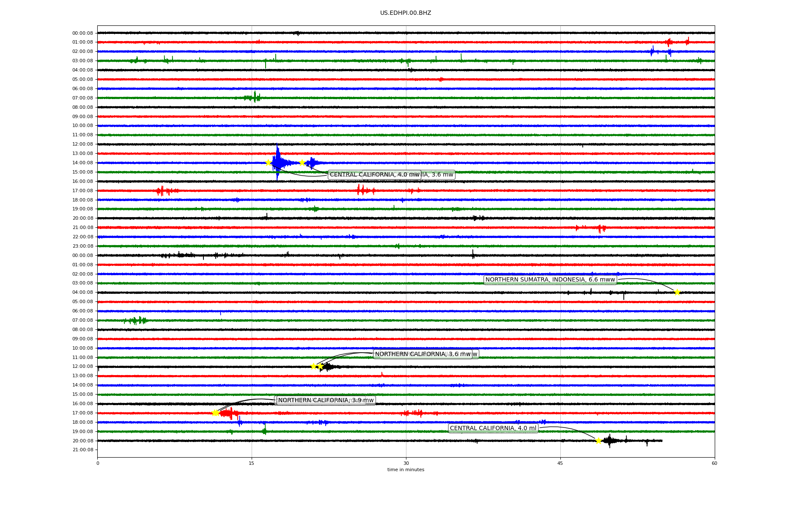Click the CENTRAL CALIFORNIA, 4.0 mw annotation

374,175
